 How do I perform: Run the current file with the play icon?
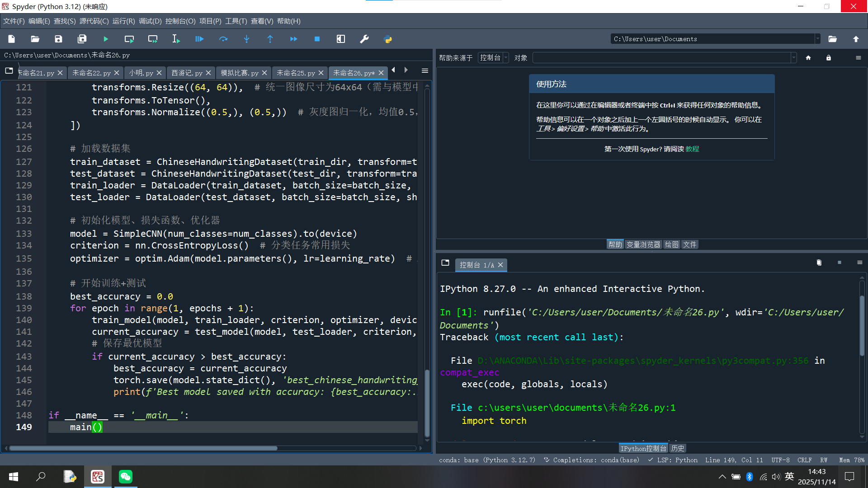105,39
